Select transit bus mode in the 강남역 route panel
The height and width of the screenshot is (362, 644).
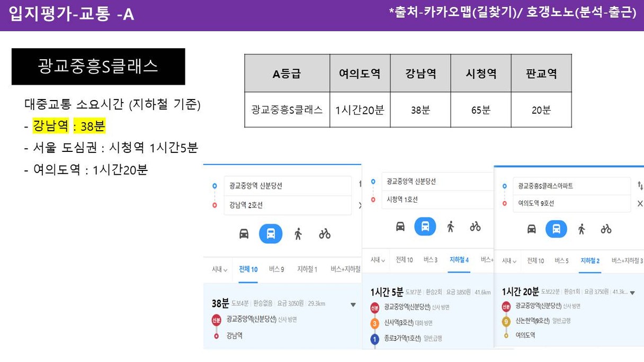pyautogui.click(x=271, y=233)
